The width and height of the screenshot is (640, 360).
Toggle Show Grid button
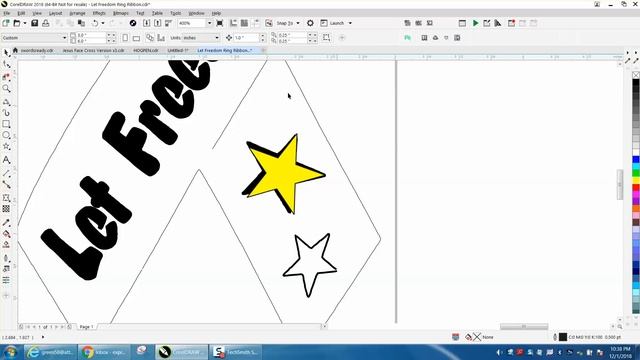(244, 23)
